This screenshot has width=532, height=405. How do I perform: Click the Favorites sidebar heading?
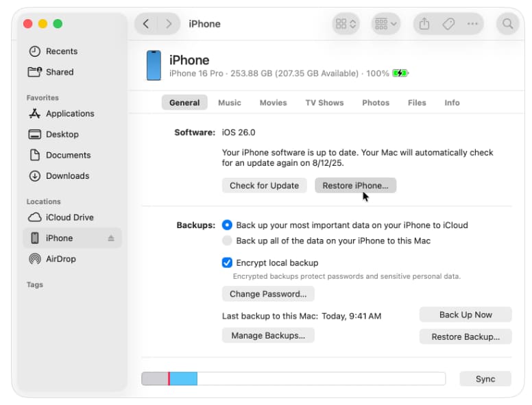point(43,98)
